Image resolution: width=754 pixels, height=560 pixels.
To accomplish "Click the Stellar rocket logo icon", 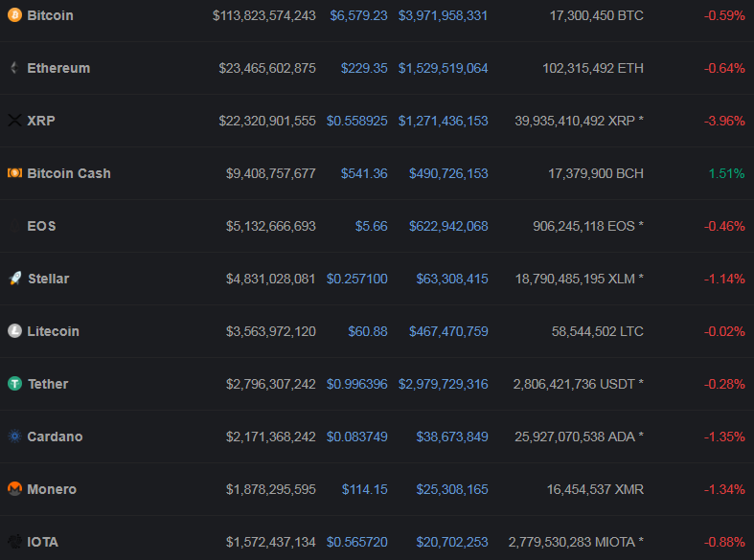I will coord(15,279).
